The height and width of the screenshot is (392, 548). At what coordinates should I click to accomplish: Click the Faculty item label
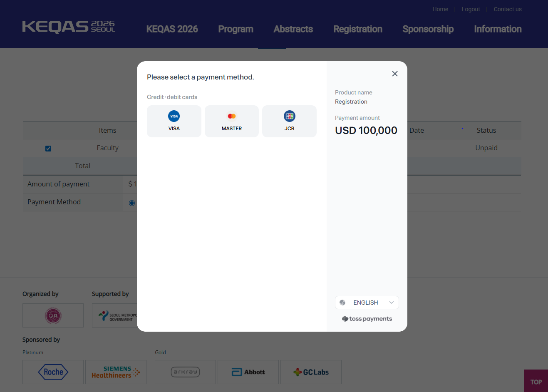107,148
